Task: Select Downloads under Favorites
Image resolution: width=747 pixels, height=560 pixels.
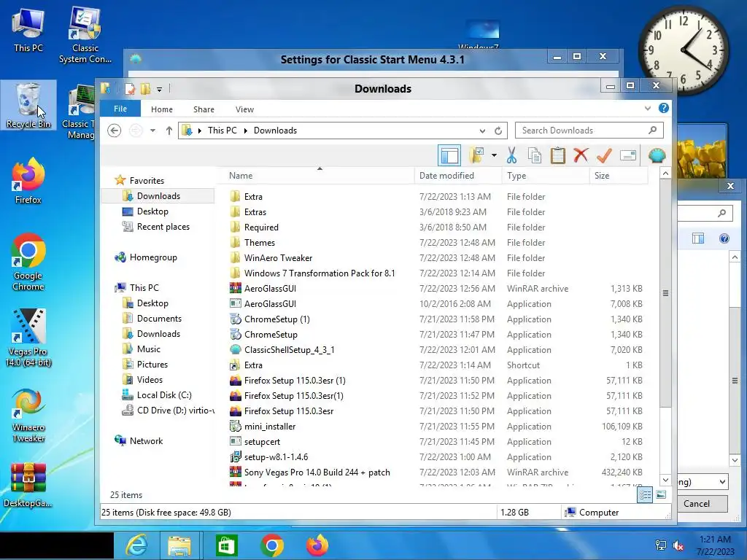Action: [x=158, y=195]
